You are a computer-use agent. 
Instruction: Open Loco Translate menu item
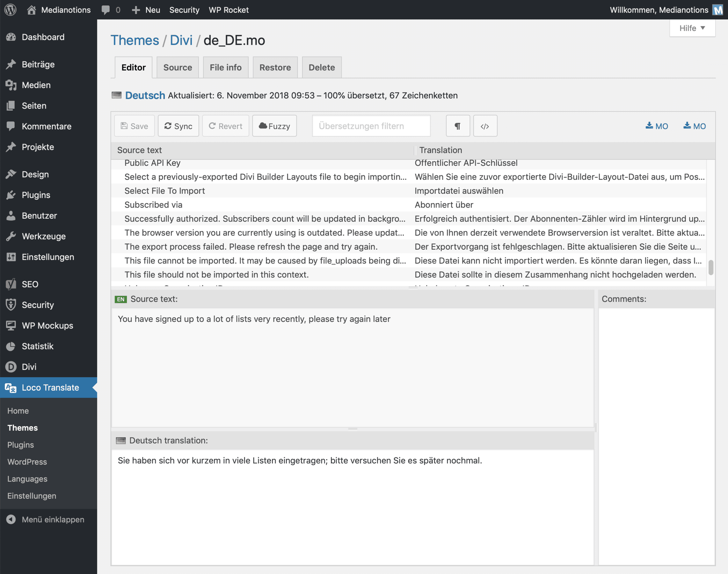pyautogui.click(x=49, y=387)
